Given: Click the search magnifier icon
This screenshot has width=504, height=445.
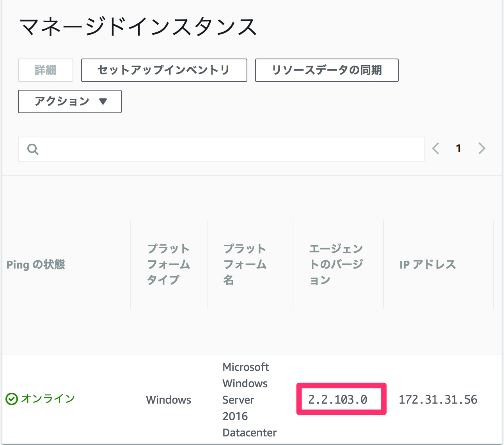Looking at the screenshot, I should tap(33, 149).
